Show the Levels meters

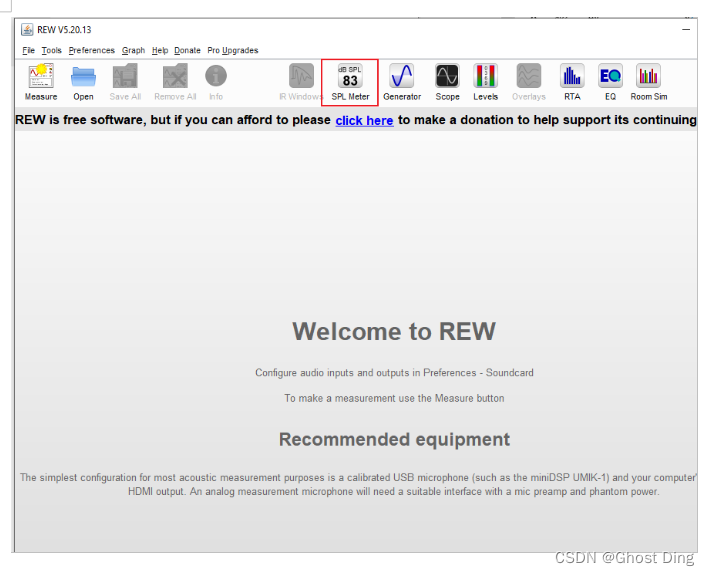coord(486,82)
